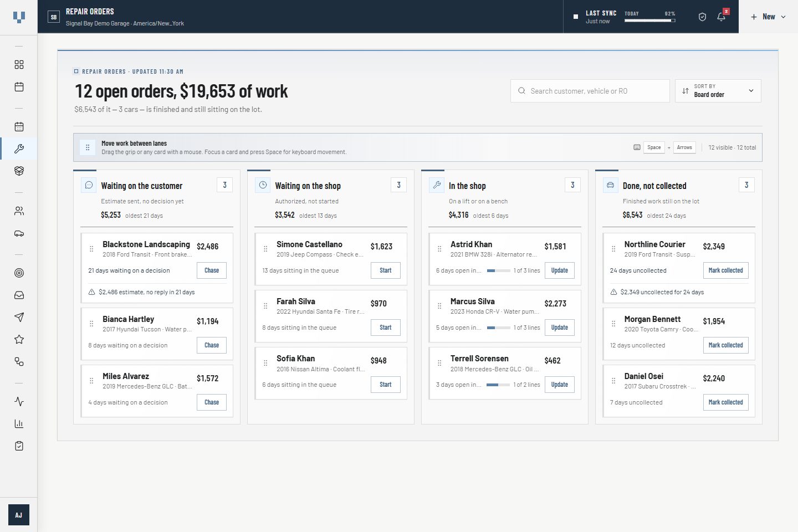Click the Space key hint button
Screen dimensions: 798x532
(654, 147)
